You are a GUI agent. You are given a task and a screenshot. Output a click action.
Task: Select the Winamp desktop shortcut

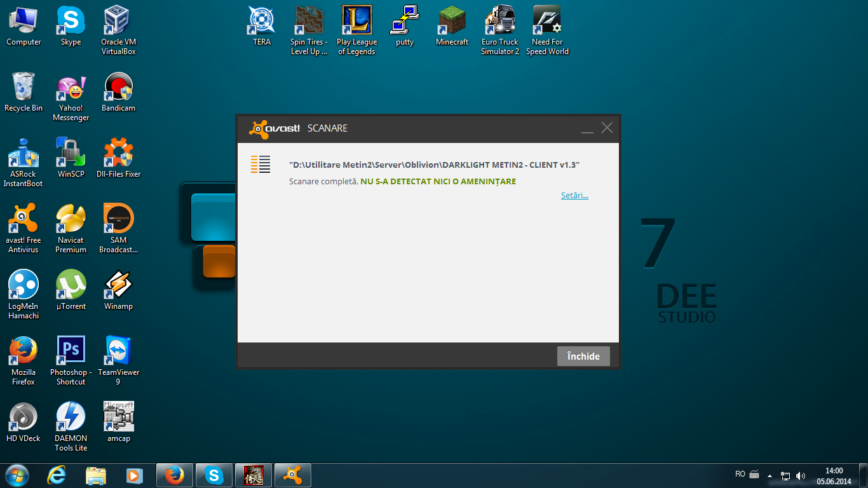(118, 291)
